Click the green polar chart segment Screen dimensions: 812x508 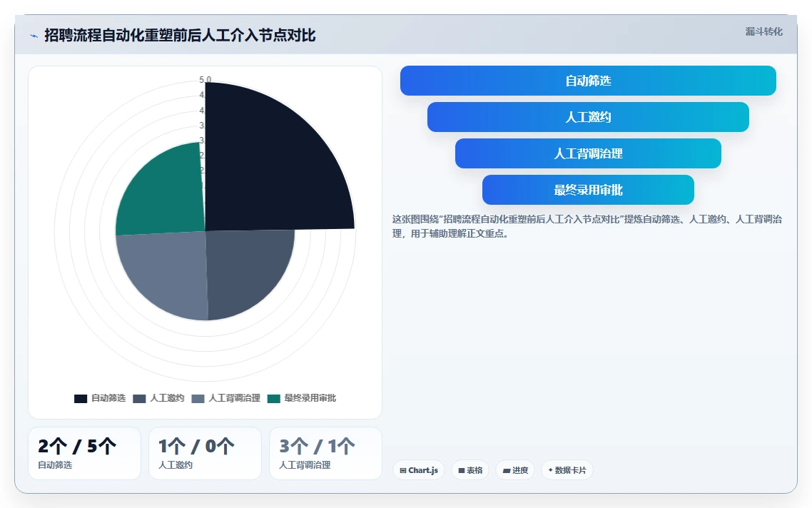click(166, 194)
